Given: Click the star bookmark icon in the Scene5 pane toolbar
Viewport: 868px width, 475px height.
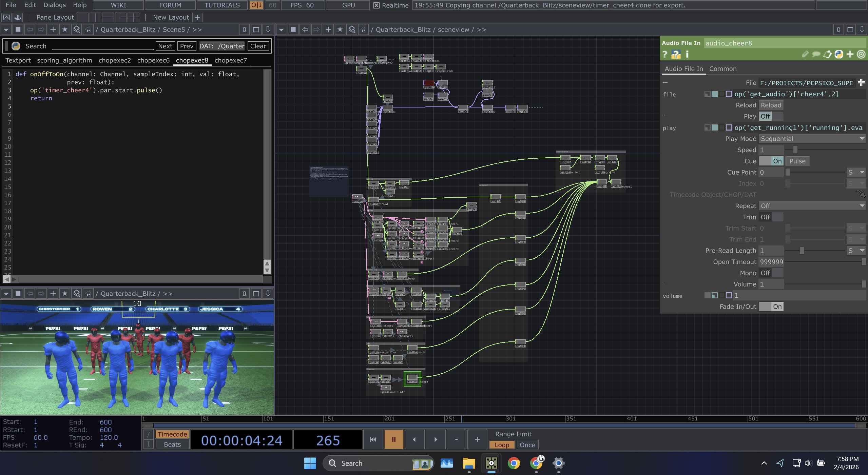Looking at the screenshot, I should pos(64,29).
